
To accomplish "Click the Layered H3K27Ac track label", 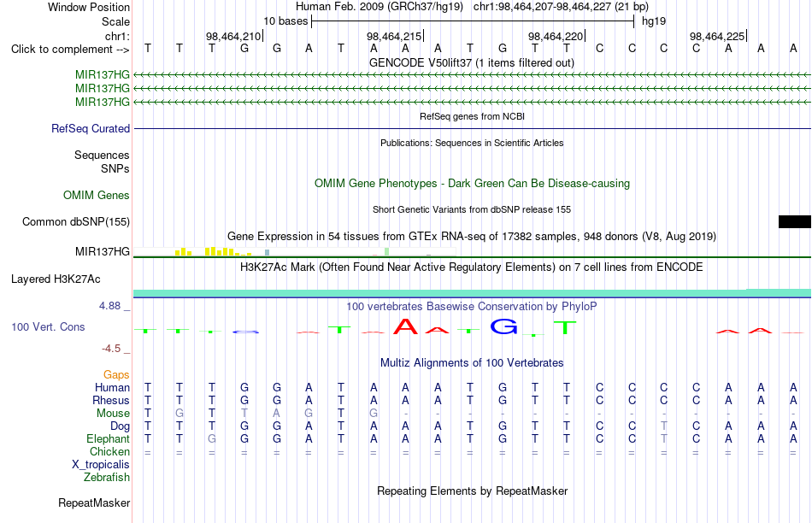I will (x=56, y=279).
